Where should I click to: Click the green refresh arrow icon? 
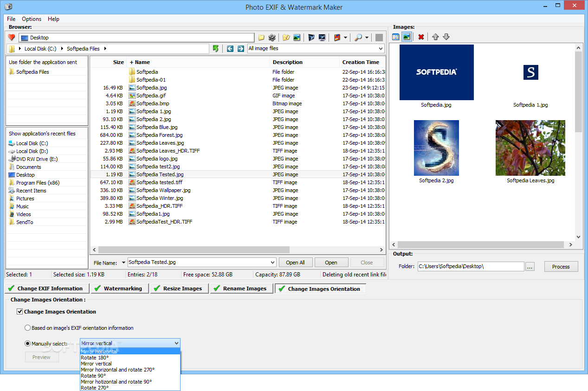(216, 48)
